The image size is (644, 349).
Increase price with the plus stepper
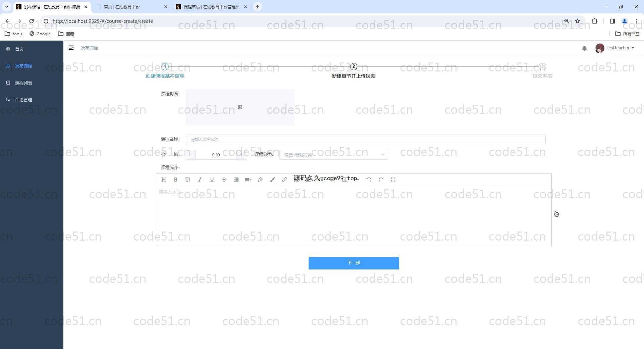click(x=241, y=155)
